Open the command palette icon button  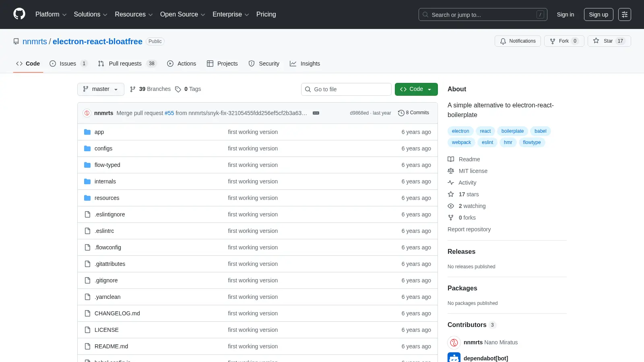click(625, 14)
